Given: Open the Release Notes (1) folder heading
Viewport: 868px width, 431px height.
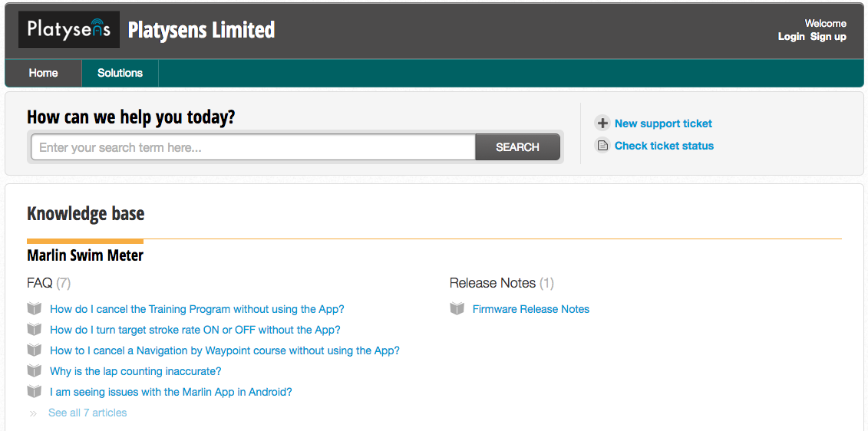Looking at the screenshot, I should pos(501,283).
